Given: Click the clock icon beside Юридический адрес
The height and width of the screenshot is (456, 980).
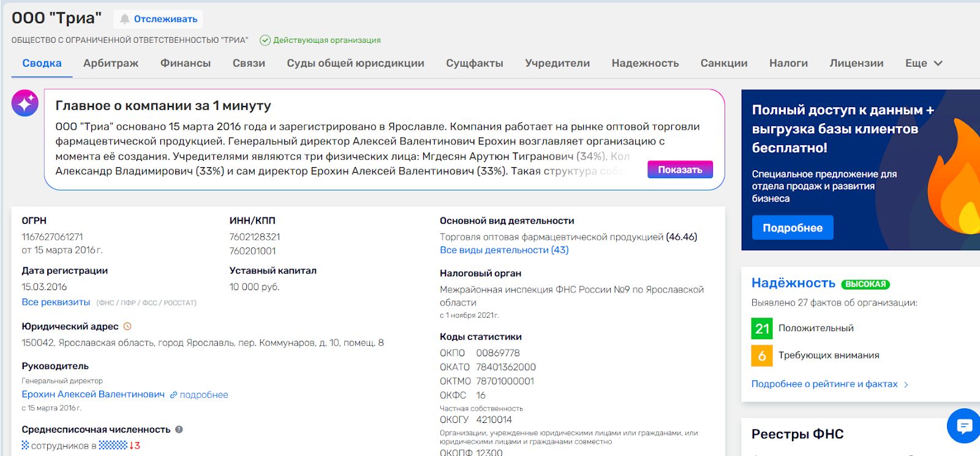Looking at the screenshot, I should [x=127, y=326].
